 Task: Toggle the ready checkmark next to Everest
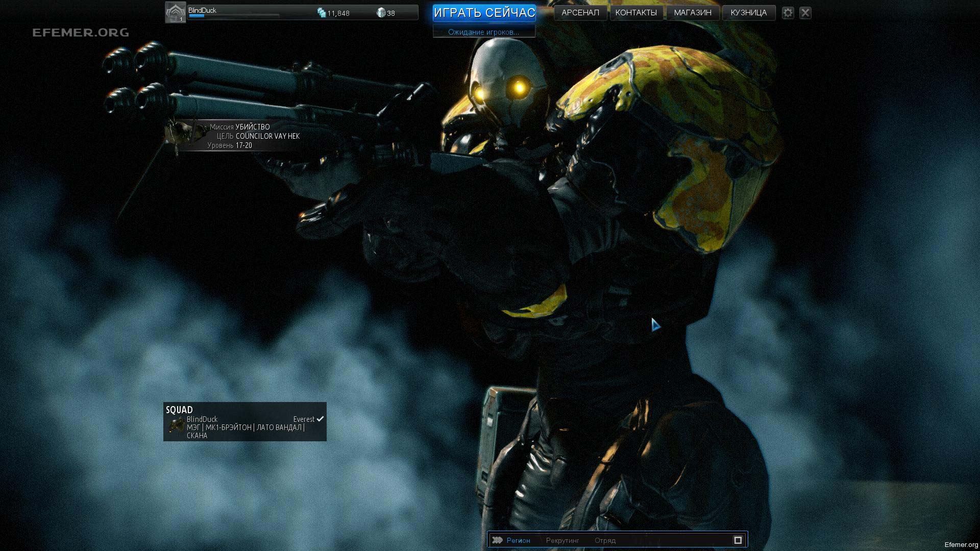tap(320, 419)
